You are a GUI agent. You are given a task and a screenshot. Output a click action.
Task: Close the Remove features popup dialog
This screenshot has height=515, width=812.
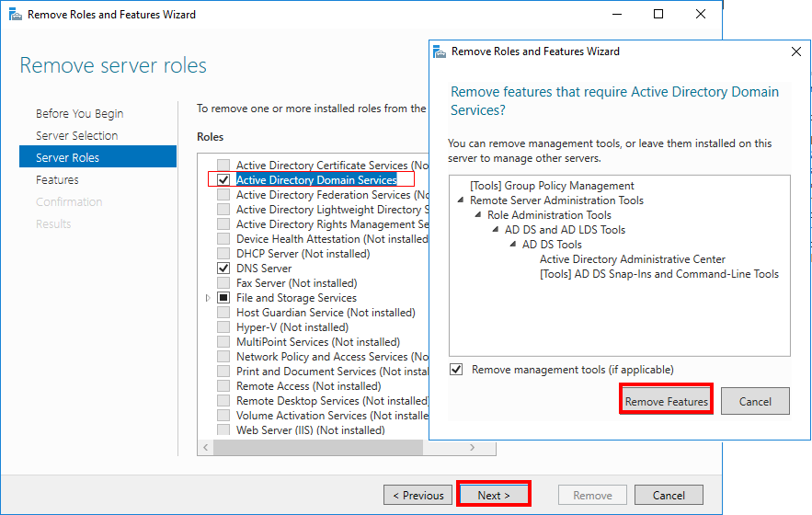click(x=796, y=51)
